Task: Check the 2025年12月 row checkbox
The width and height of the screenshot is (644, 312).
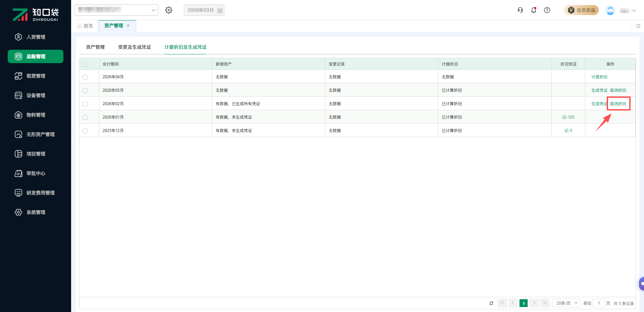Action: point(85,131)
